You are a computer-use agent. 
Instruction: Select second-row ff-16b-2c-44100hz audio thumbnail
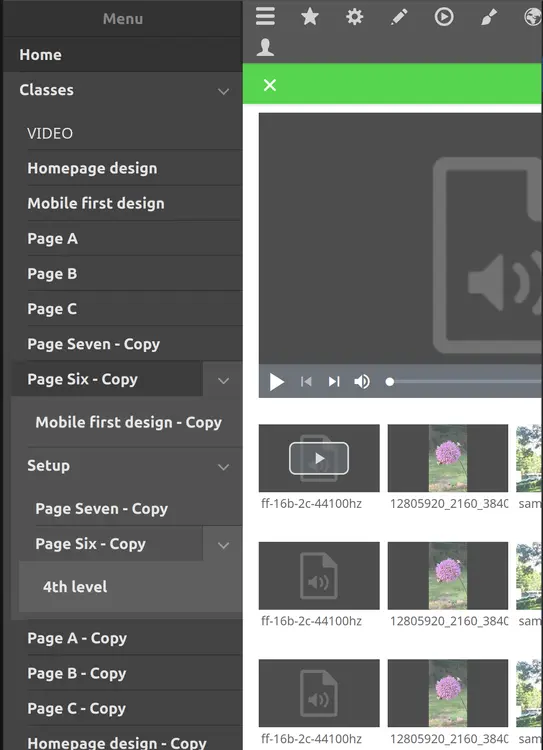click(319, 576)
